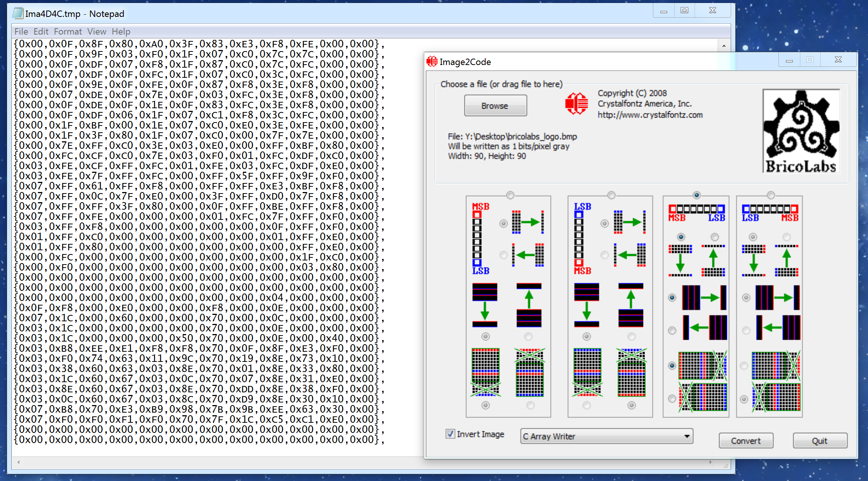The height and width of the screenshot is (481, 868).
Task: Click the Notepad document icon in title bar
Action: (x=17, y=14)
